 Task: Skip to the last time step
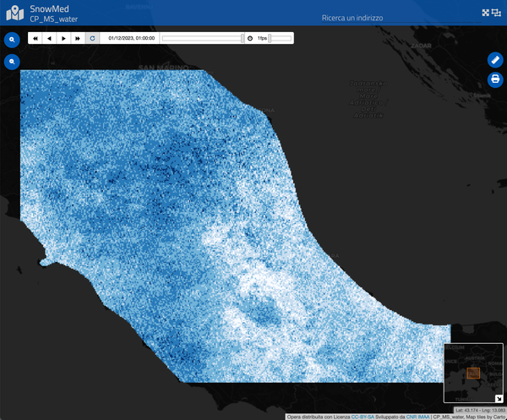pyautogui.click(x=78, y=38)
